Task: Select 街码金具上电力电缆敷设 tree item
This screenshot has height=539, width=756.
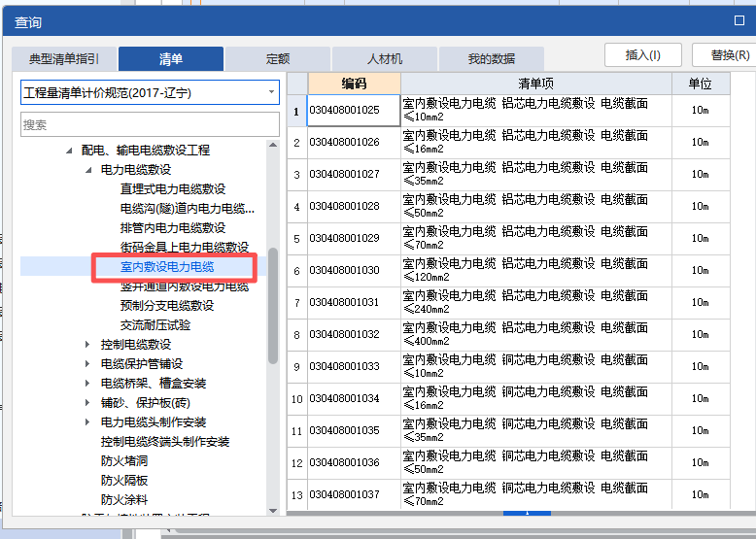Action: pos(185,247)
